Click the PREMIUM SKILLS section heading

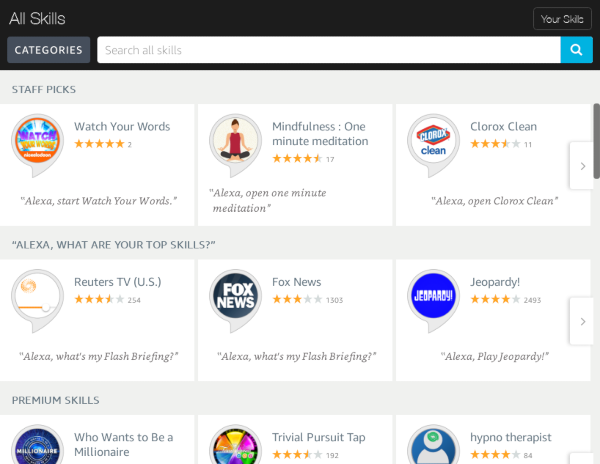55,400
